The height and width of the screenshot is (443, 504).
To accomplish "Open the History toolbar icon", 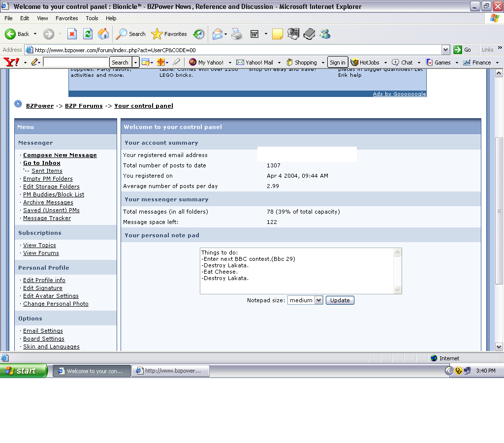I will (199, 34).
